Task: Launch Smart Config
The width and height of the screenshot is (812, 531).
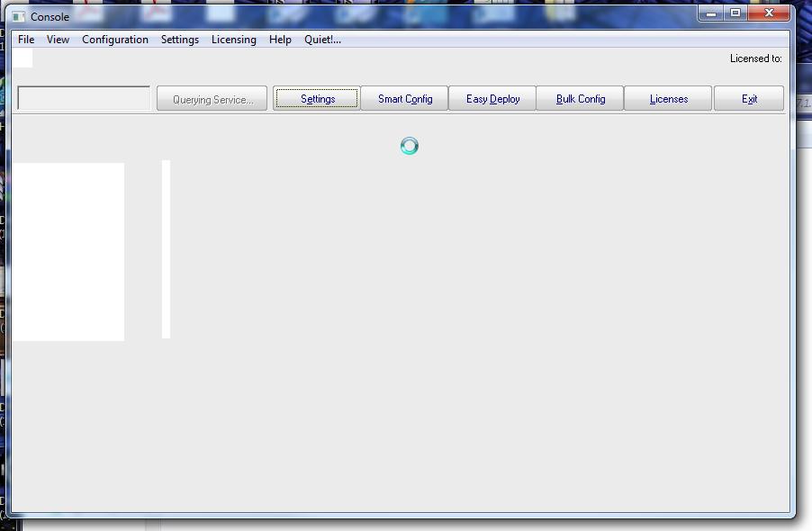Action: tap(403, 98)
